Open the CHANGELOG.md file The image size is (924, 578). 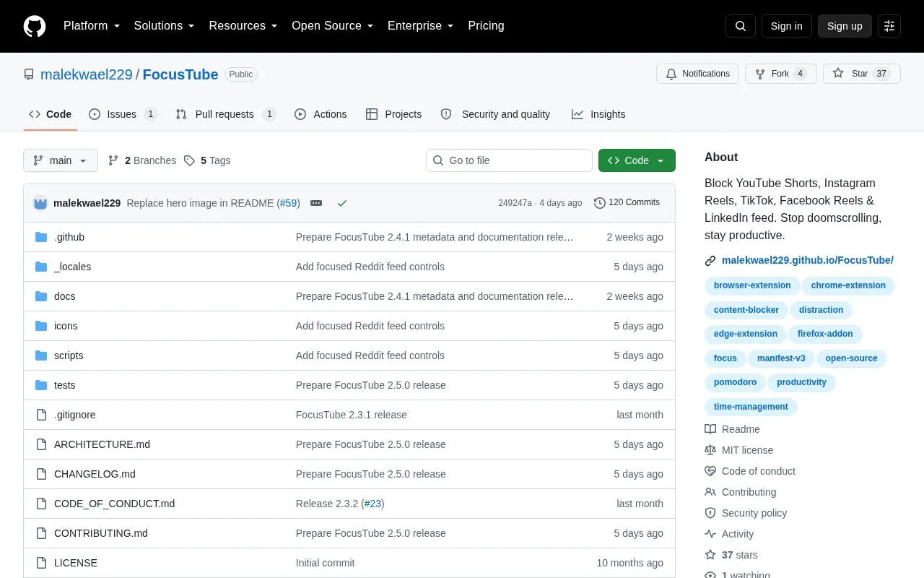[95, 474]
